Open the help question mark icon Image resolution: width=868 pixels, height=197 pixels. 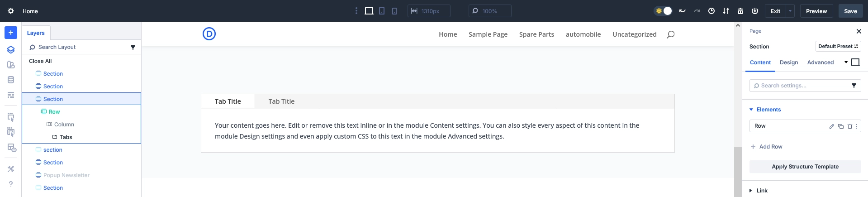coord(11,184)
